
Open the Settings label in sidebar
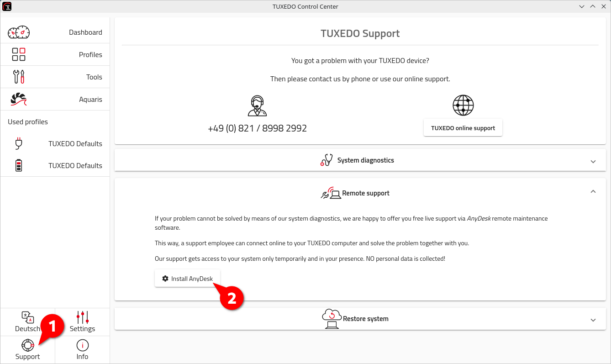point(83,329)
